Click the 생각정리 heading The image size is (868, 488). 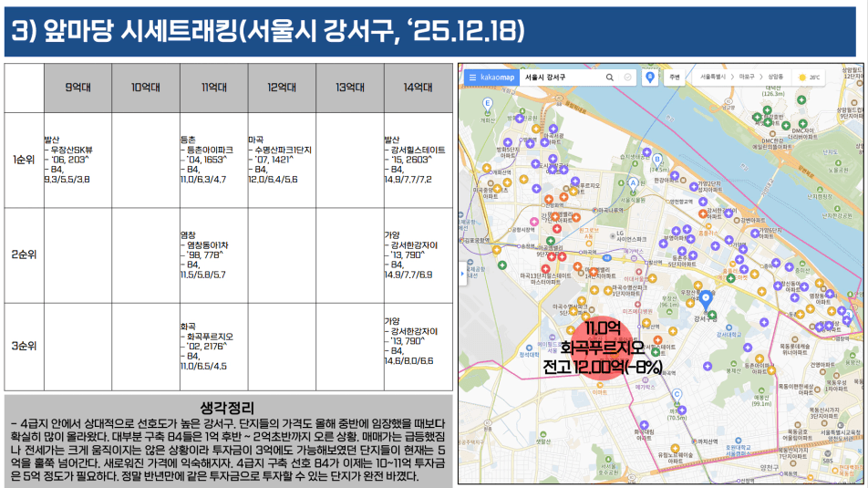click(x=228, y=409)
